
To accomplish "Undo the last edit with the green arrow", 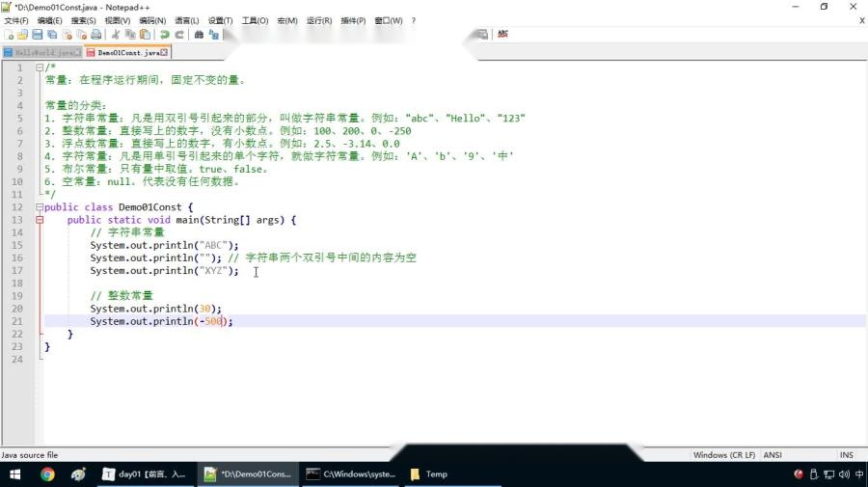I will click(164, 35).
